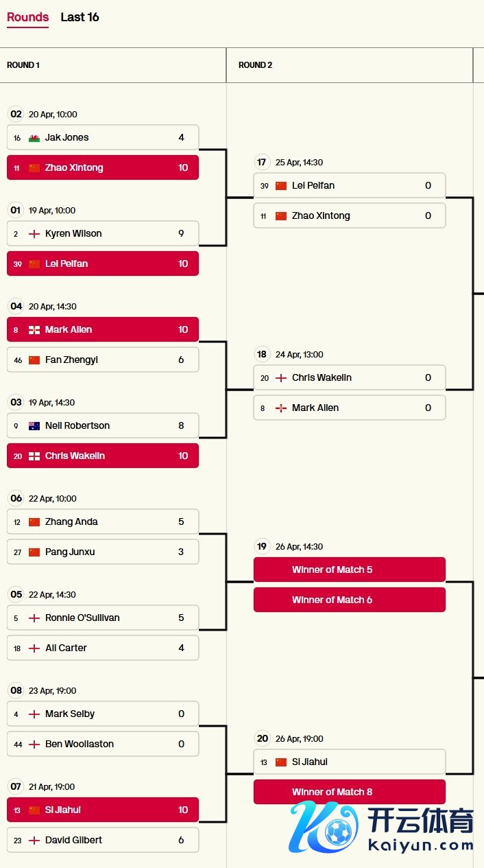Click the Wales flag beside Jak Jones
This screenshot has width=484, height=868.
(34, 138)
